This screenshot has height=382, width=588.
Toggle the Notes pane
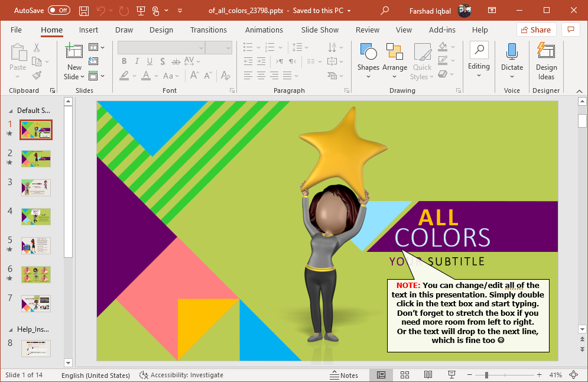pyautogui.click(x=343, y=375)
